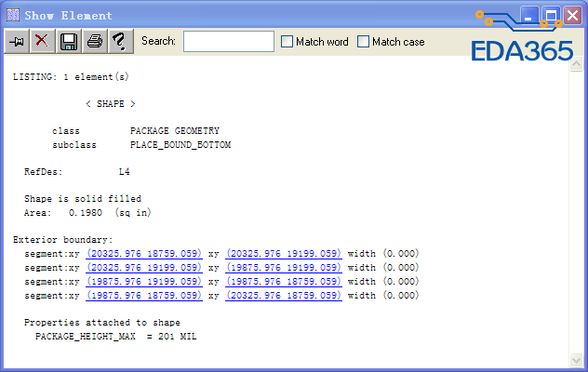Click the RefDes value L4
The height and width of the screenshot is (372, 588).
click(x=124, y=172)
